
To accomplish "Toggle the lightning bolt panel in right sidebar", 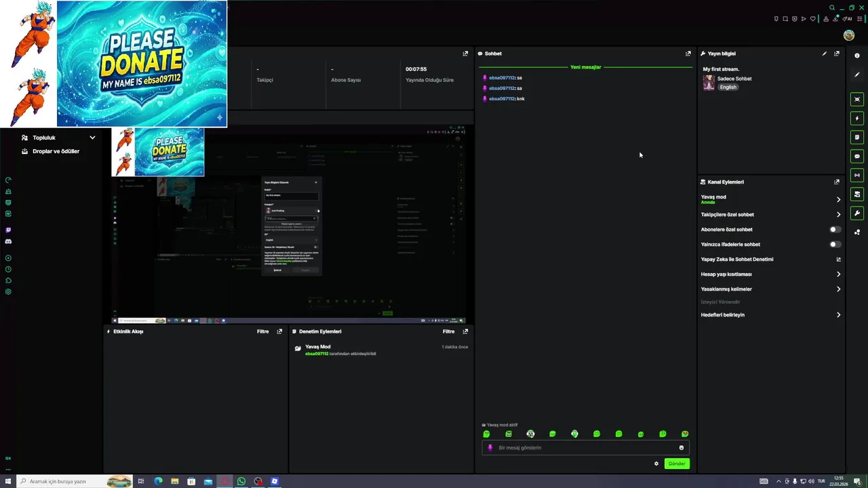I will click(857, 119).
